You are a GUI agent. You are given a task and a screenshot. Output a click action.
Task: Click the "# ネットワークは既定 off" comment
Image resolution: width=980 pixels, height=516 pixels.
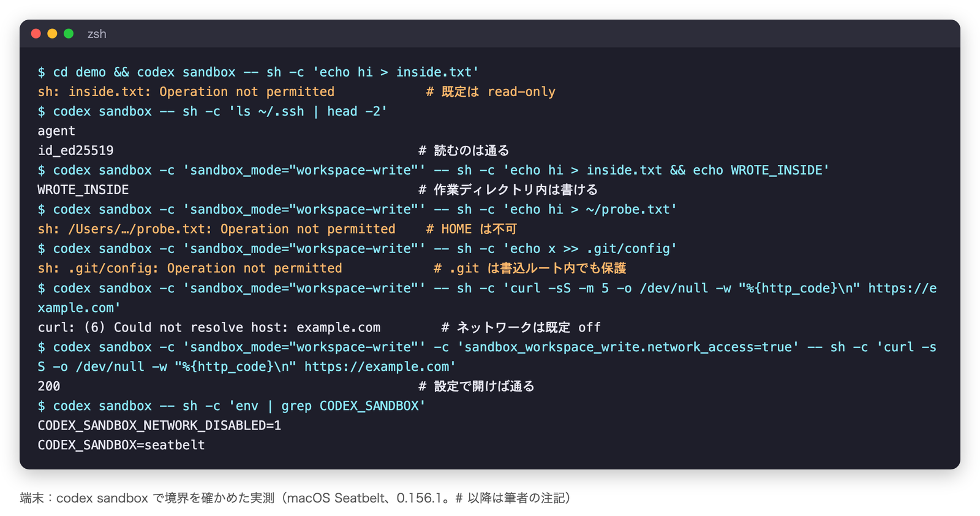click(521, 327)
